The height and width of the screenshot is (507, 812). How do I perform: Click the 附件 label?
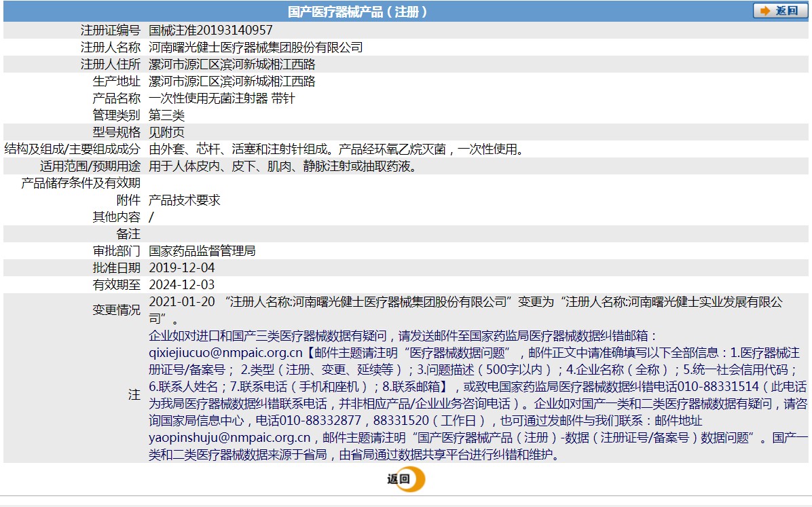tap(128, 200)
